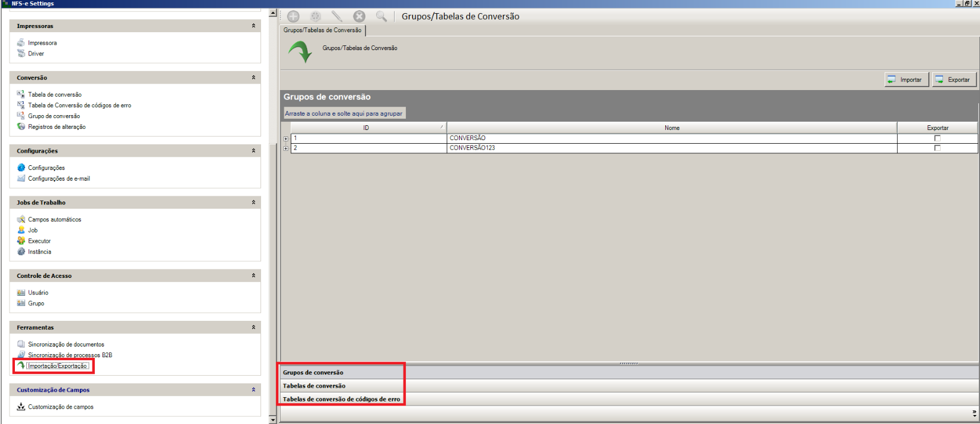Click the Customização de campos icon
980x424 pixels.
tap(21, 407)
